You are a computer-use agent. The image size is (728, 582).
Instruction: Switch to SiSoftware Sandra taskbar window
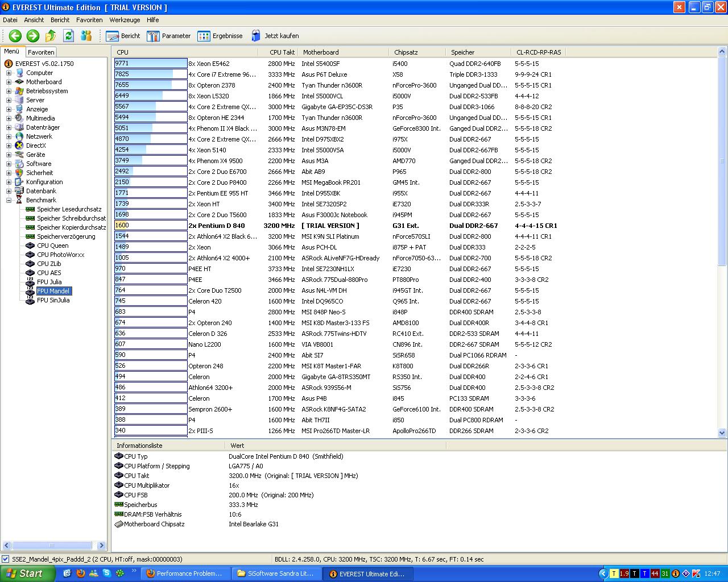tap(276, 573)
